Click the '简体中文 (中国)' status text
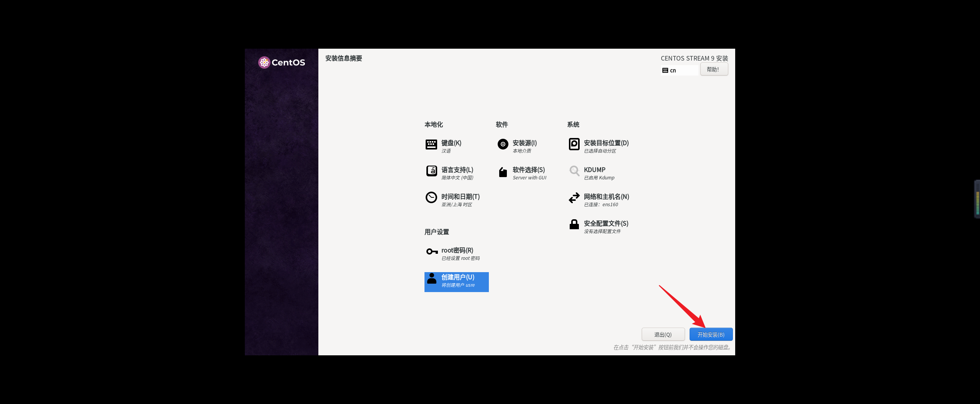 (x=457, y=178)
